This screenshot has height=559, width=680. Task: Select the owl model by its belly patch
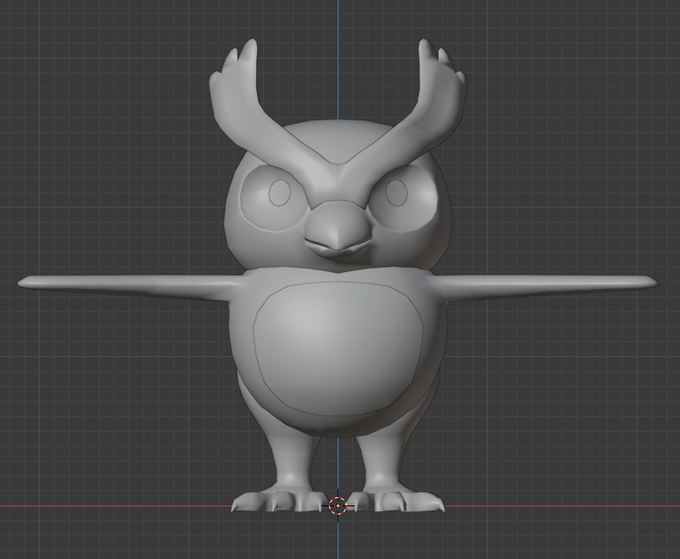click(338, 349)
